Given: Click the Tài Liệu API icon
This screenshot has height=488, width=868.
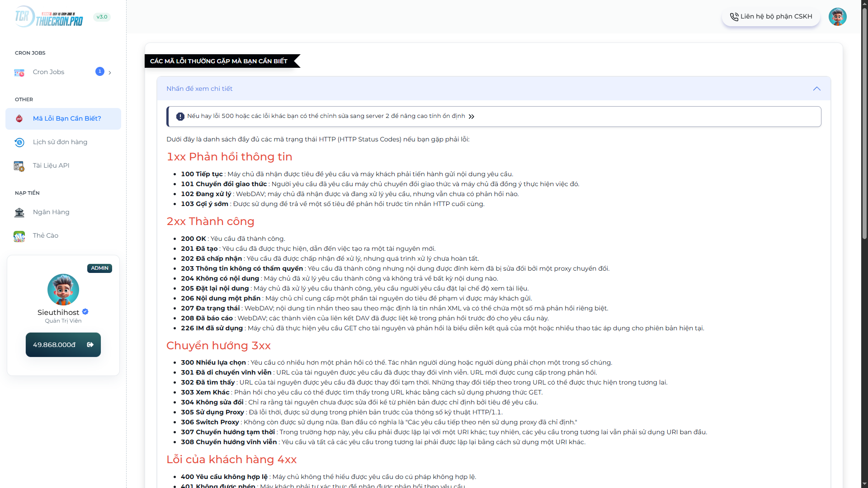Looking at the screenshot, I should [x=19, y=166].
